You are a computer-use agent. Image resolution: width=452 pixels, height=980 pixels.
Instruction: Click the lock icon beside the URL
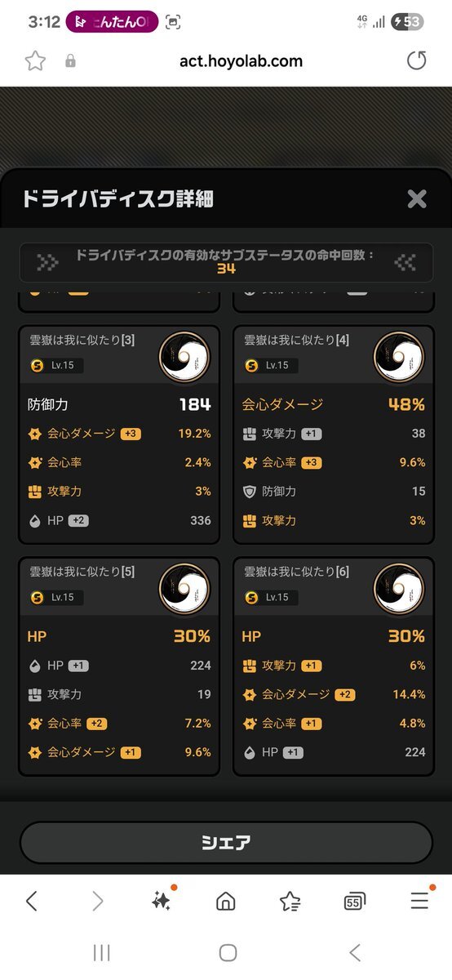point(70,61)
